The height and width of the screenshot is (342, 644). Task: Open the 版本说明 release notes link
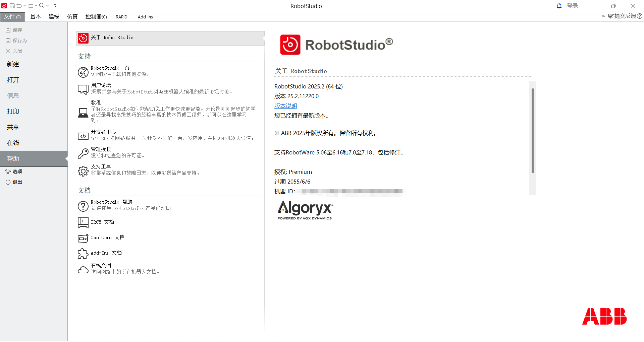point(285,106)
